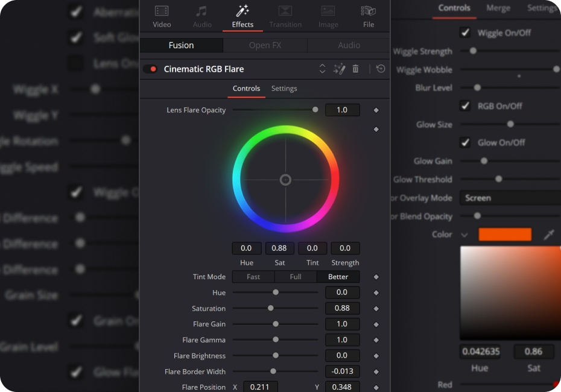
Task: Set a keyframe for Flare Gain
Action: pyautogui.click(x=376, y=324)
